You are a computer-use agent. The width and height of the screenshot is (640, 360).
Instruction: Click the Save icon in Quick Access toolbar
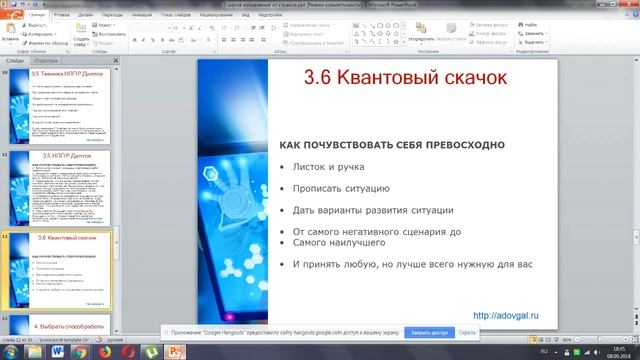tap(14, 4)
